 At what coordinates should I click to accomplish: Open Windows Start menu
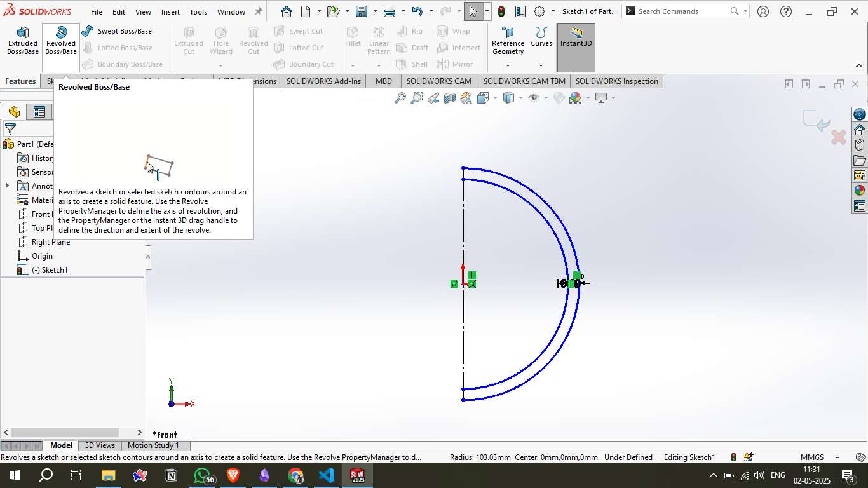14,475
